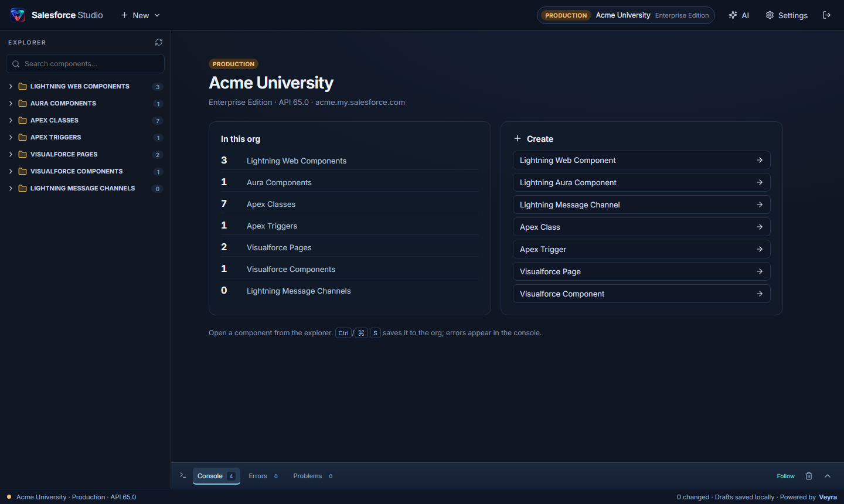Switch to the Console tab
This screenshot has height=504, width=844.
(216, 476)
